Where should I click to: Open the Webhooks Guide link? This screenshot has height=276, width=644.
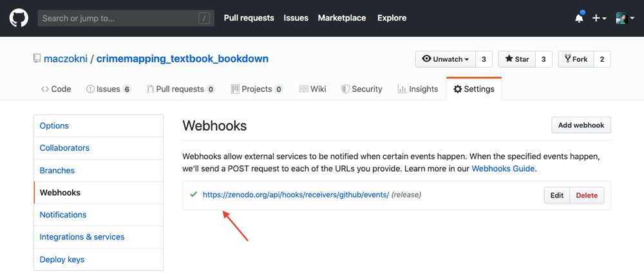pos(503,168)
